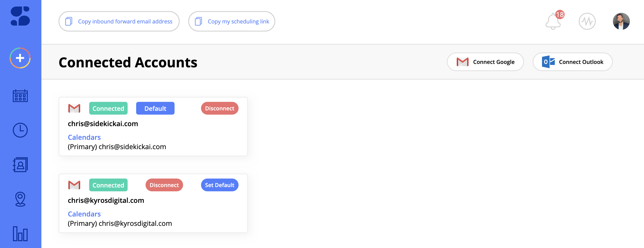Open Calendars link under chris@kyrosdigital.com

tap(84, 214)
